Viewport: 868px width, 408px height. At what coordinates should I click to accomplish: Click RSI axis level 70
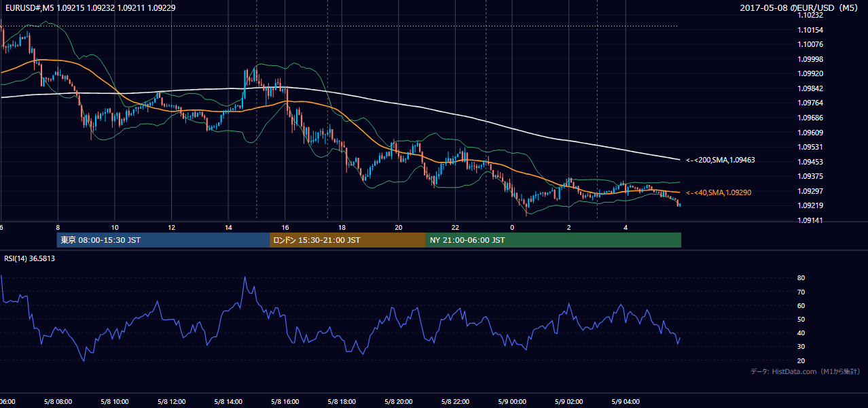801,292
